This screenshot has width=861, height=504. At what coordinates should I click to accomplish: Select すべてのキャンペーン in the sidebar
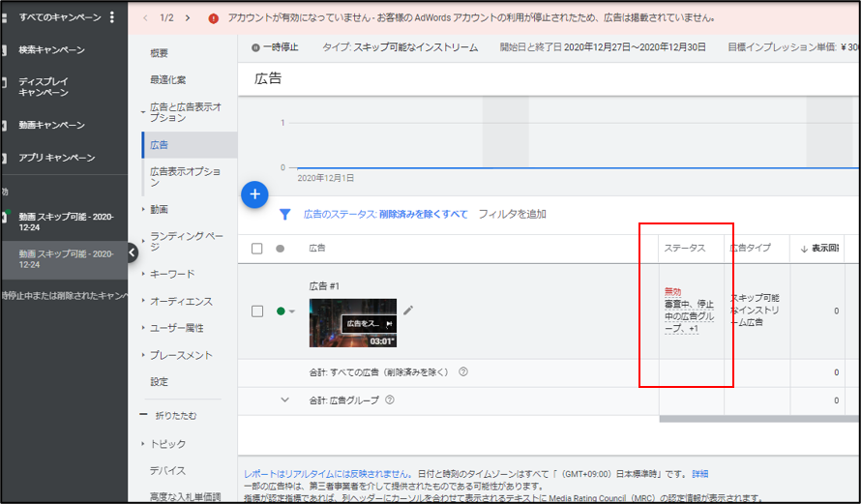60,17
